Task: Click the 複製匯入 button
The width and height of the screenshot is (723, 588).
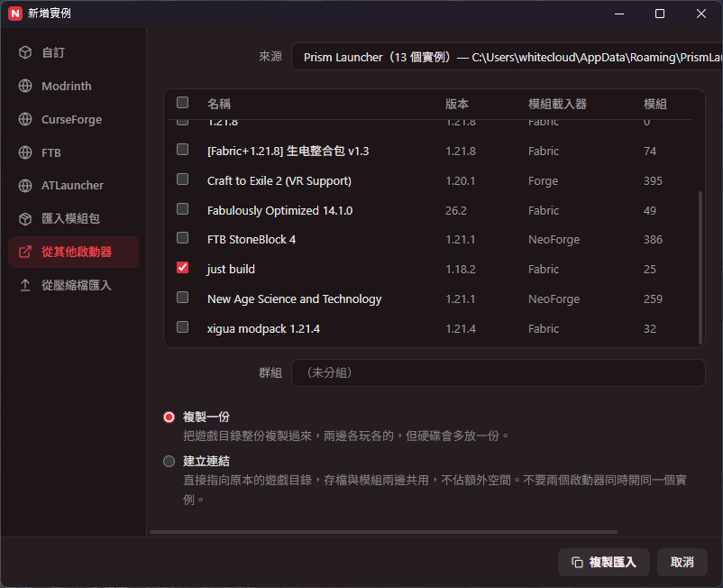Action: (604, 562)
